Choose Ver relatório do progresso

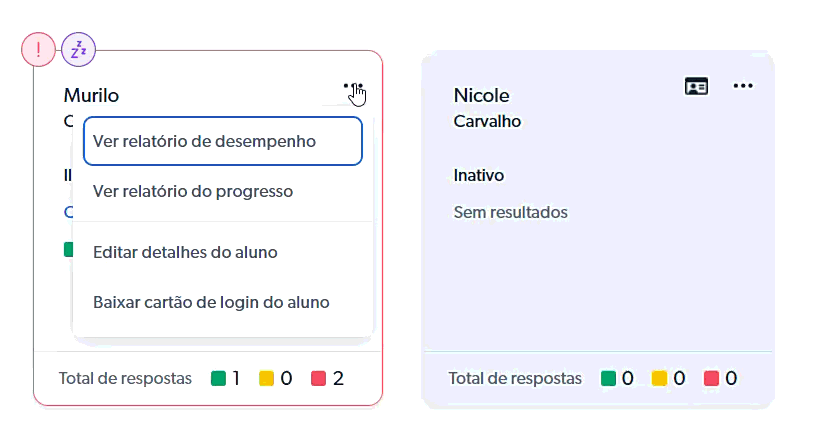tap(192, 191)
